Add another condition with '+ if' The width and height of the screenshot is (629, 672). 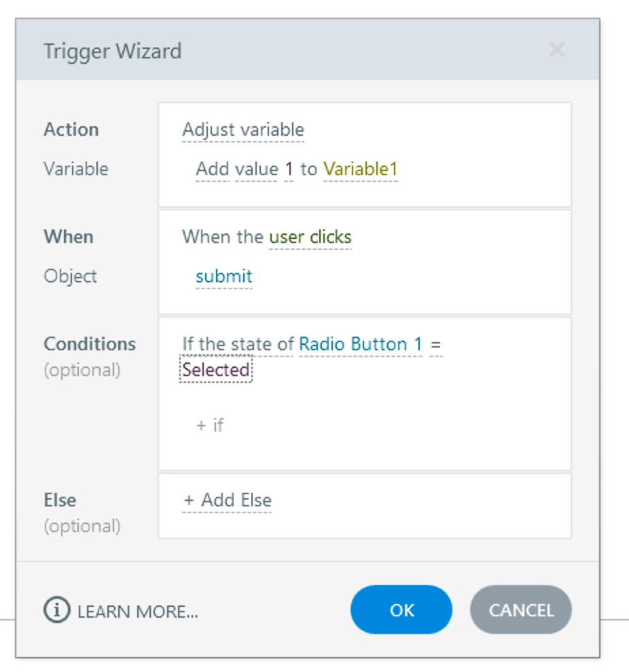[209, 426]
